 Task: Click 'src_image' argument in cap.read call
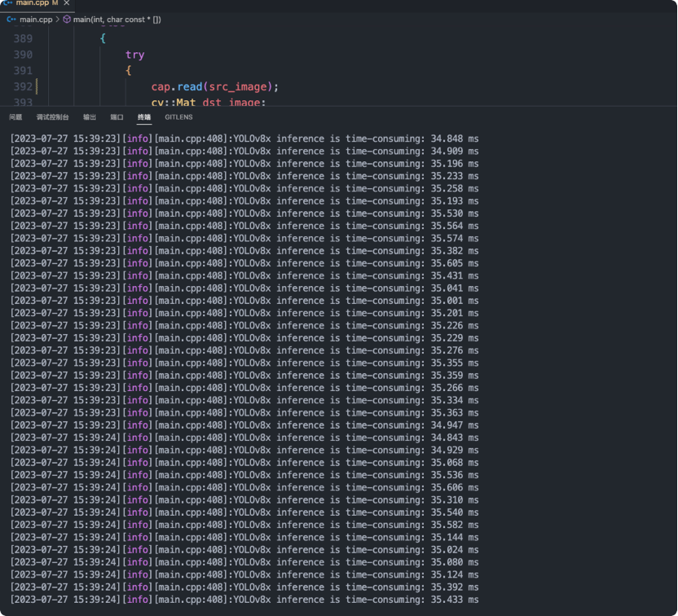click(238, 87)
